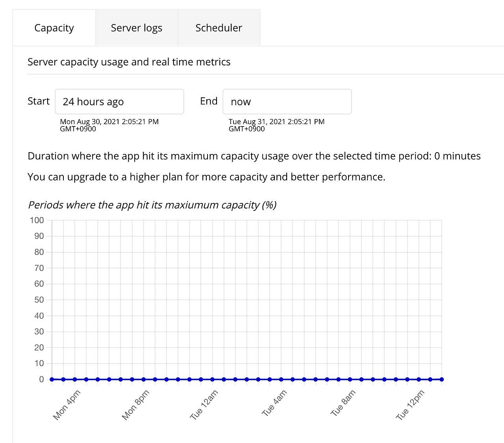Click the 'You can upgrade to a higher plan' text
The image size is (504, 443).
point(206,177)
